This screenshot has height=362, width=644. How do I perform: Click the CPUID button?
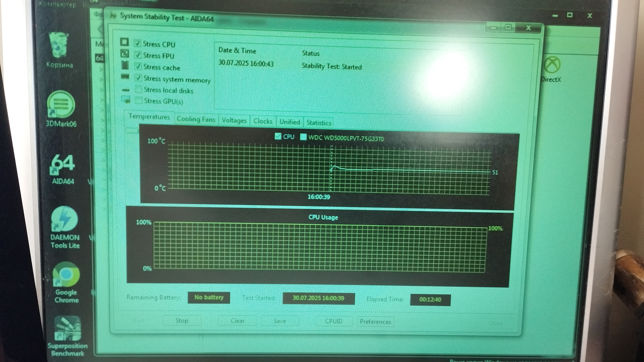point(334,321)
